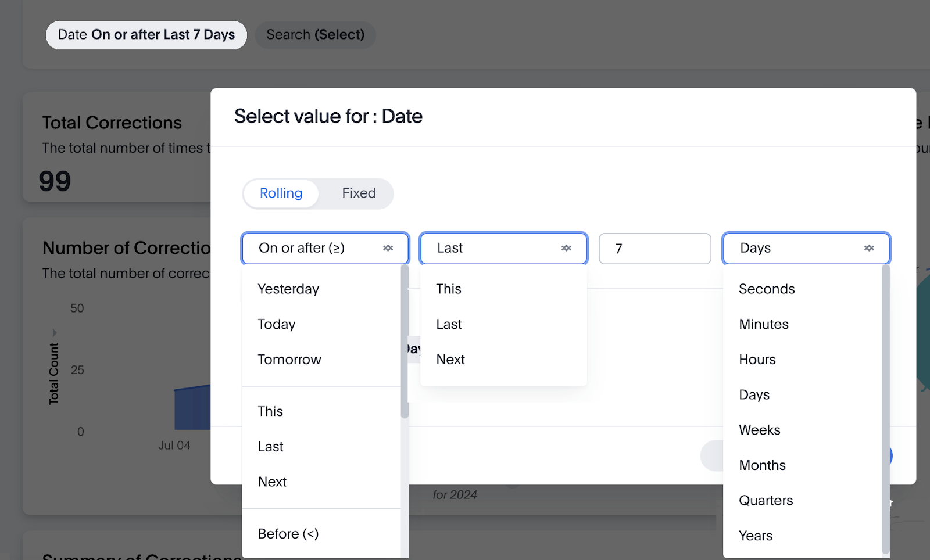The width and height of the screenshot is (930, 560).
Task: Click the clear icon in 'Last' dropdown
Action: (566, 248)
